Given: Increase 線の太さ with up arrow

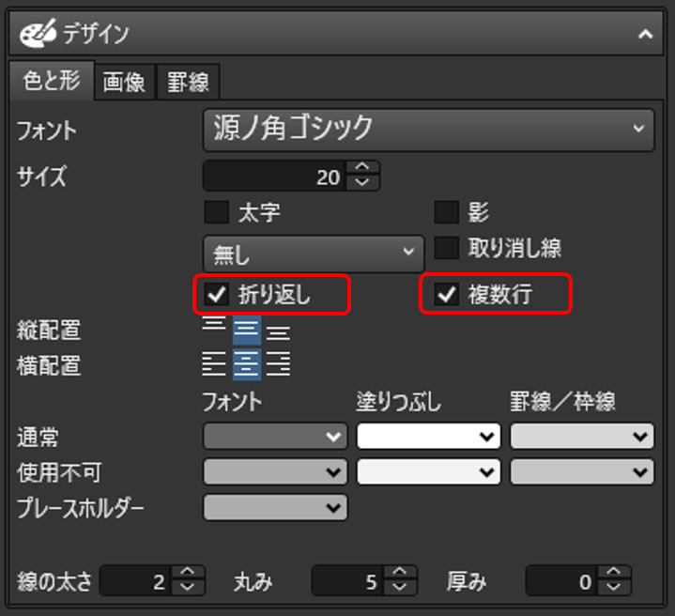Looking at the screenshot, I should (188, 573).
